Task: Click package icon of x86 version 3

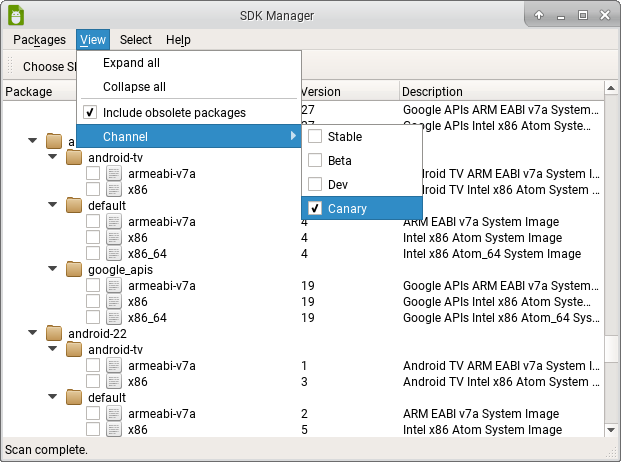Action: point(114,381)
